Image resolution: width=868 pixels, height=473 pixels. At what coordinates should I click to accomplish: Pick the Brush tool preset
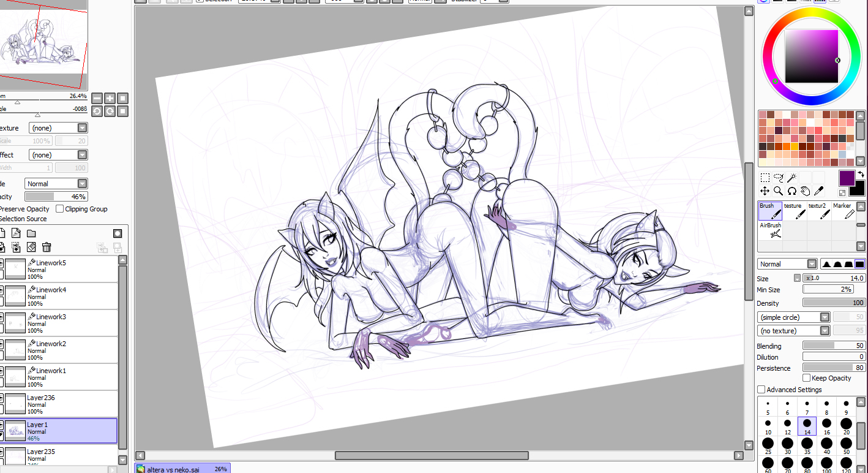pyautogui.click(x=770, y=210)
